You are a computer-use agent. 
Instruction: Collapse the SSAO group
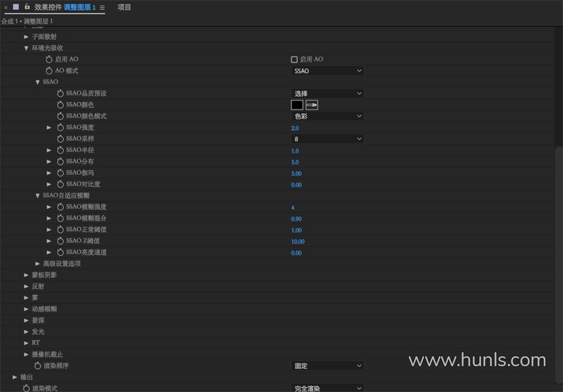coord(38,82)
